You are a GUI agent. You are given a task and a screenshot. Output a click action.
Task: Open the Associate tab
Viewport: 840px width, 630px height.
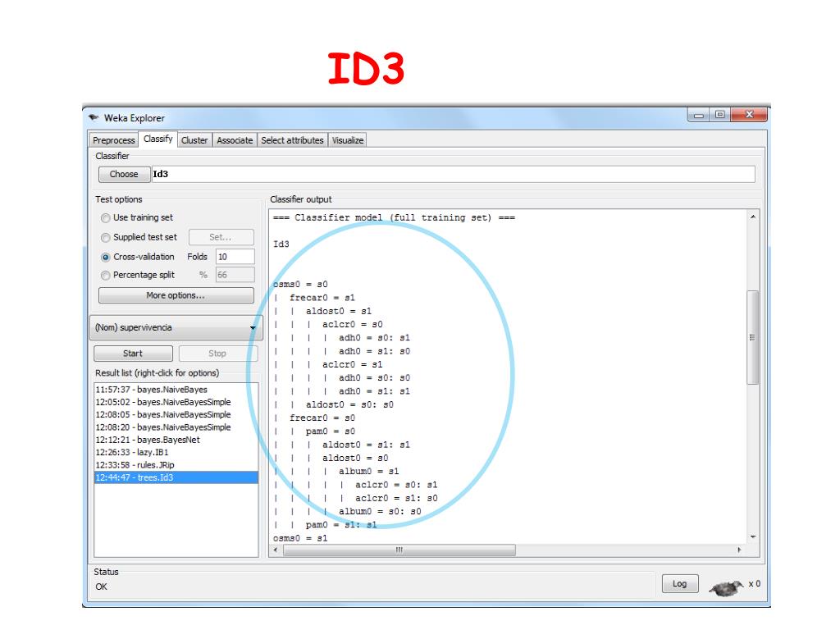point(235,140)
